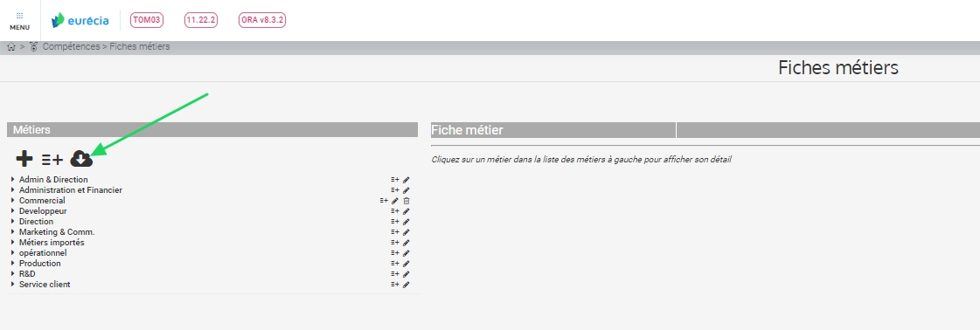
Task: Click the Fiche métier panel header
Action: [553, 130]
